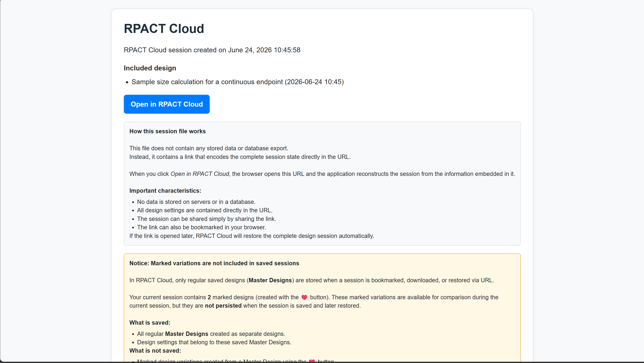The width and height of the screenshot is (644, 363).
Task: Click the 'What is saved:' heading
Action: coord(149,323)
